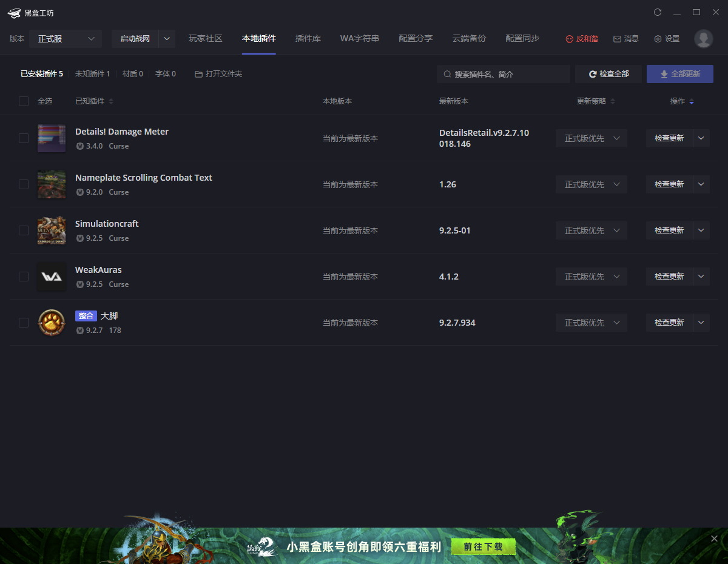728x564 pixels.
Task: Open the user avatar profile icon
Action: (703, 39)
